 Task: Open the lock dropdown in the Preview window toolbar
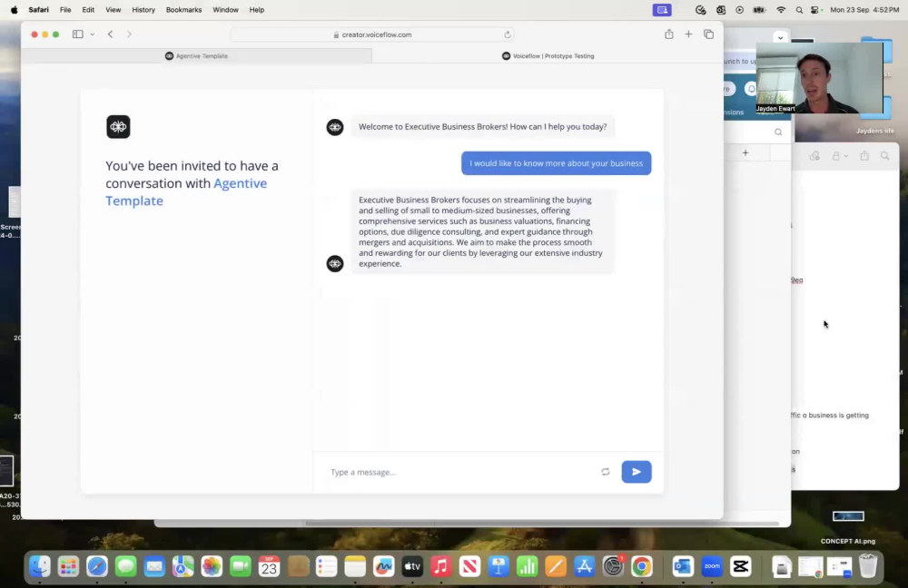pyautogui.click(x=839, y=156)
